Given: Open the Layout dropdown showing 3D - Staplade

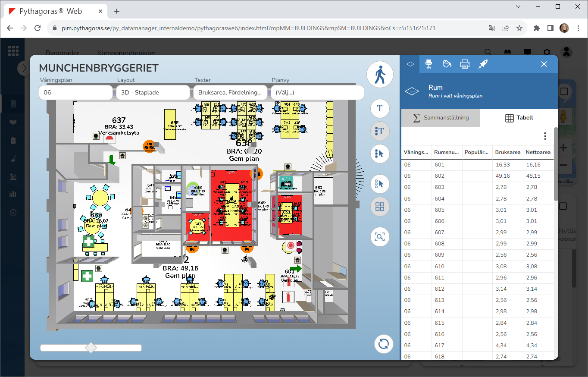Looking at the screenshot, I should [x=153, y=92].
